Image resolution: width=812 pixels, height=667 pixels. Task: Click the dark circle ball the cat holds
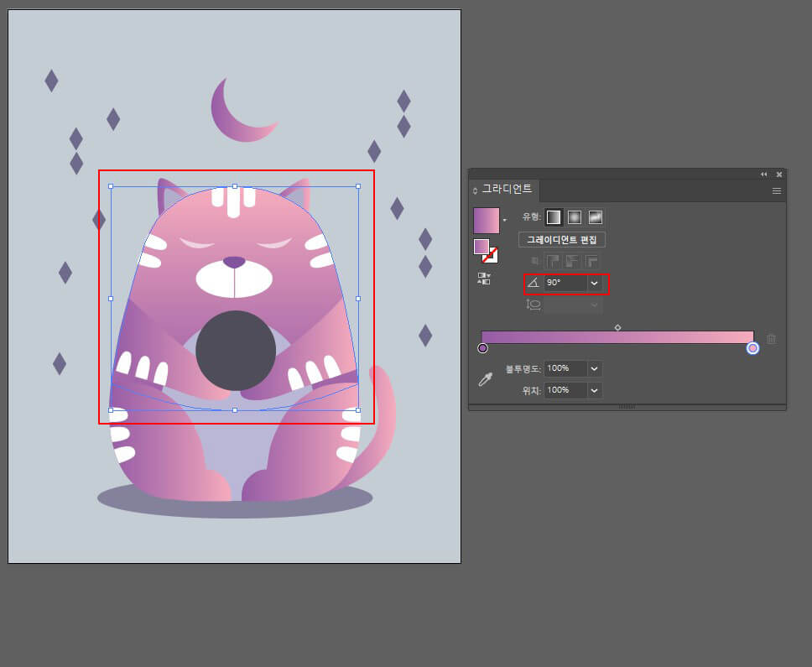click(236, 351)
